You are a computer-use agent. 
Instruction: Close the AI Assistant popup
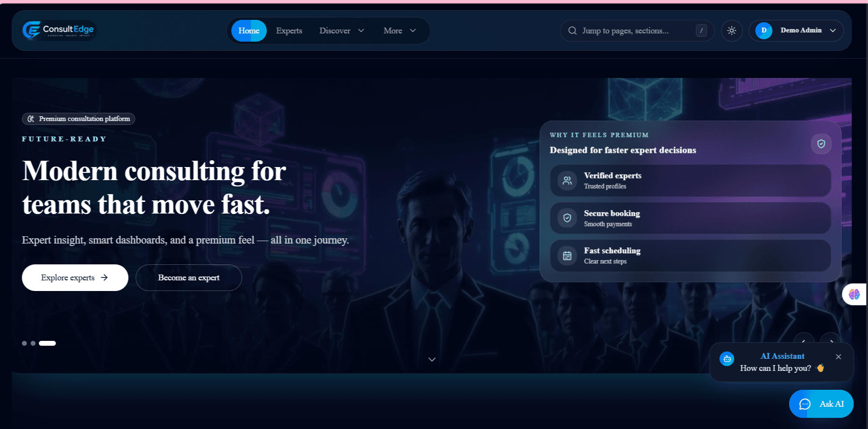[x=838, y=357]
